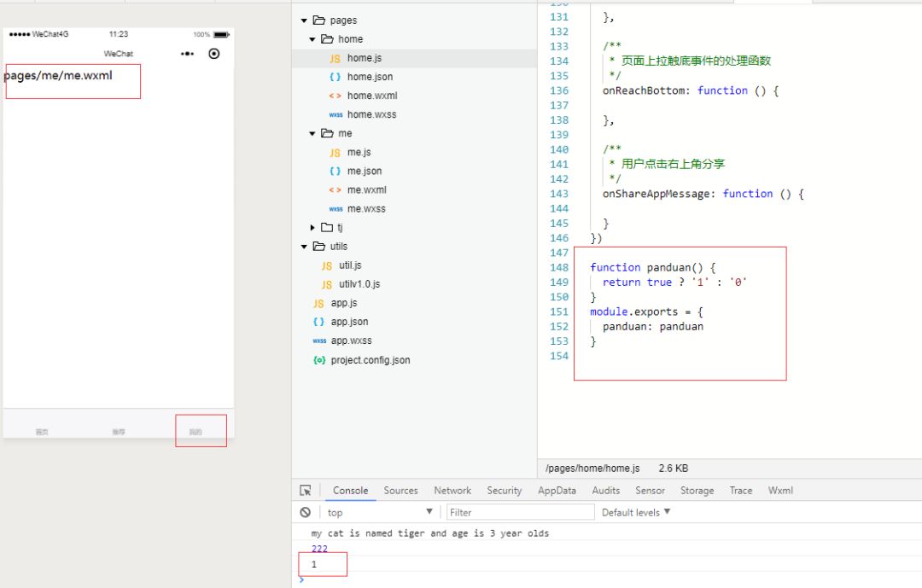Click the braces icon beside app.json
Image resolution: width=922 pixels, height=588 pixels.
(318, 322)
